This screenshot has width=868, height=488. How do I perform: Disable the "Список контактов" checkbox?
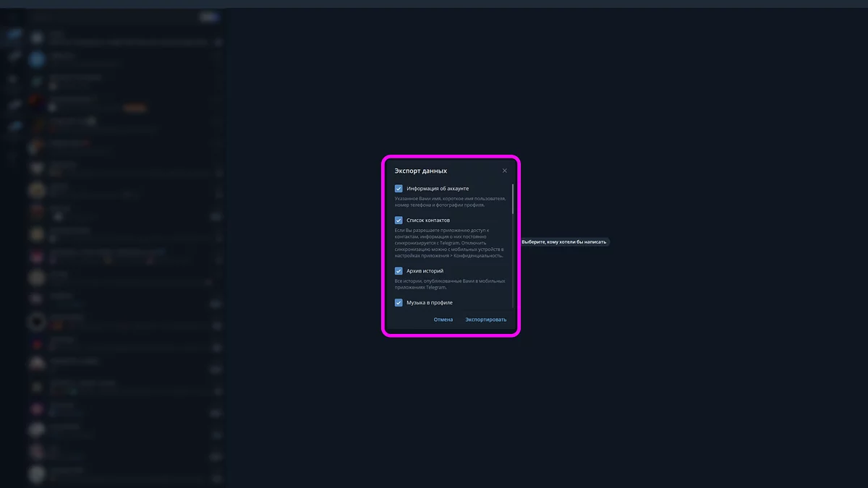point(398,220)
